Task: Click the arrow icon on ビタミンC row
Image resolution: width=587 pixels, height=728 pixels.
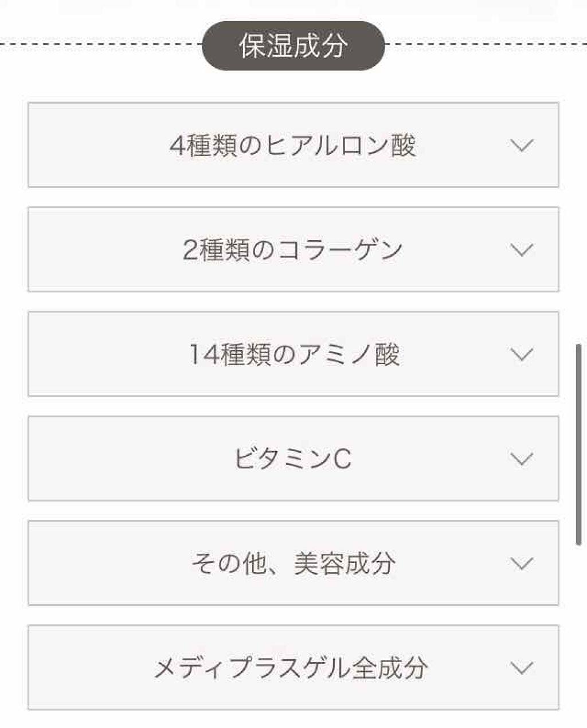Action: click(x=521, y=459)
